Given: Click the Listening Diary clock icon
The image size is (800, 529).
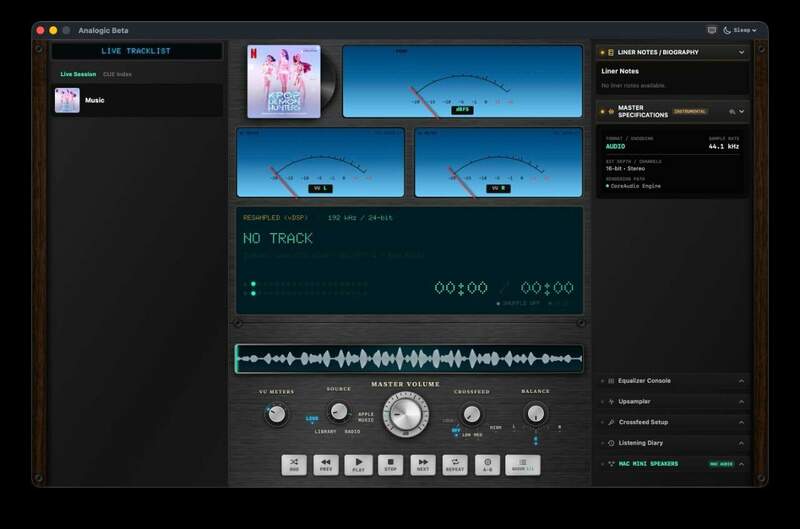Looking at the screenshot, I should coord(611,443).
